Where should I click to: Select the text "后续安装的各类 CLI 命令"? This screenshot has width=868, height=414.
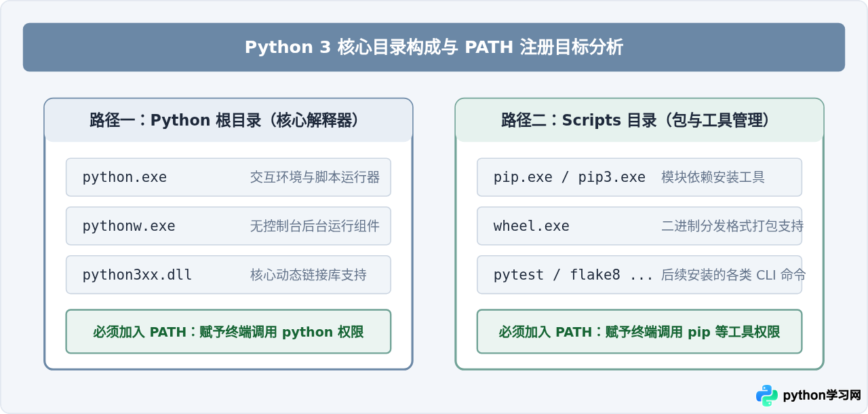point(734,275)
